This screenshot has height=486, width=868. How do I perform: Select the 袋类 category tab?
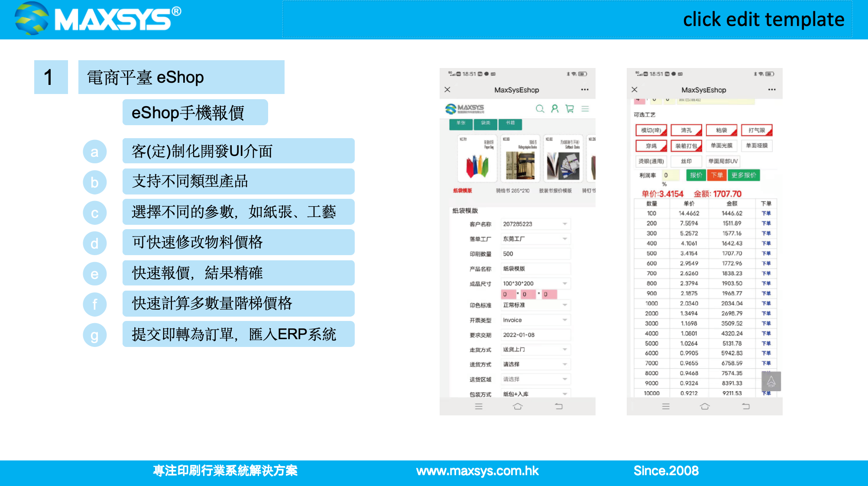click(x=486, y=123)
